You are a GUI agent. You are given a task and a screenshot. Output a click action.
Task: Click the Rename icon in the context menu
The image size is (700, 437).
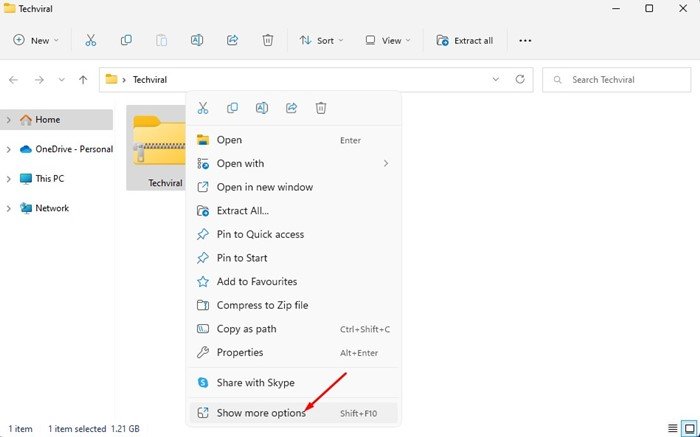(x=262, y=108)
